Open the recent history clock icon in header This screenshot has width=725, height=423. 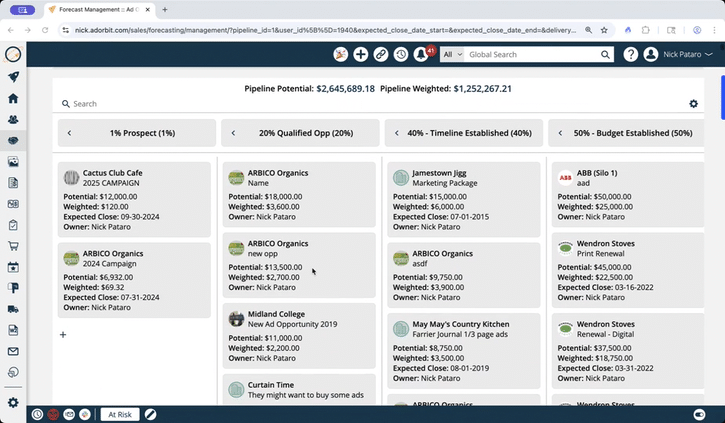coord(401,55)
